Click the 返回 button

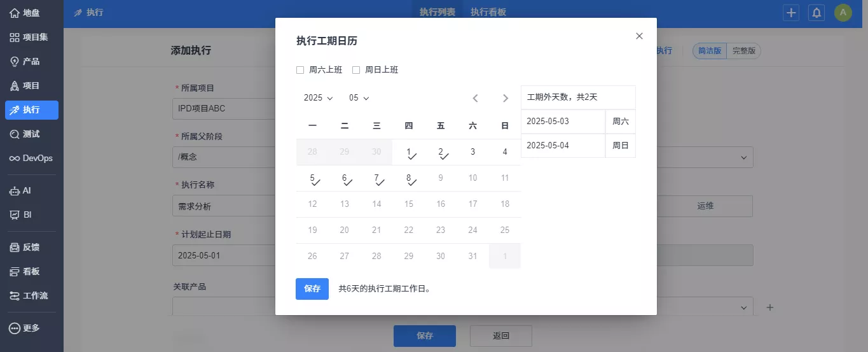tap(501, 335)
